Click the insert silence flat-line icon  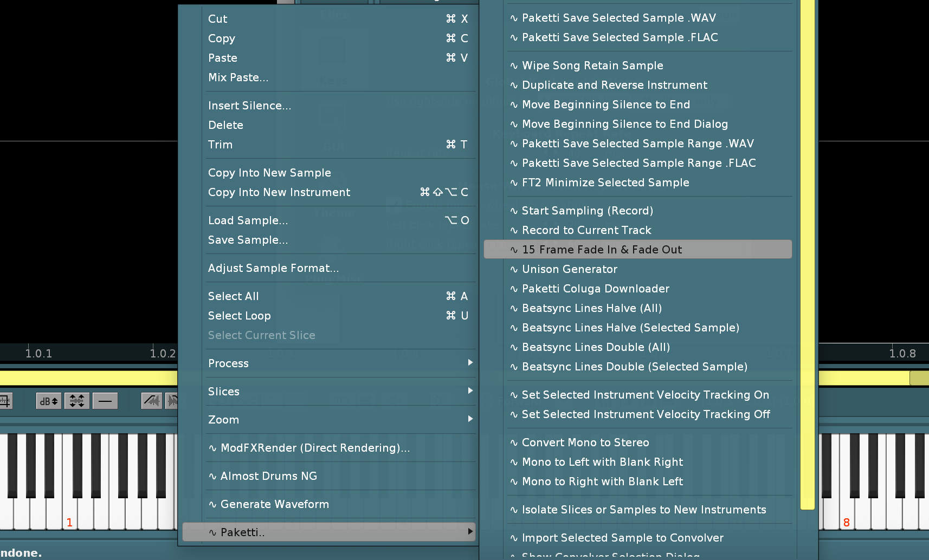pos(105,401)
